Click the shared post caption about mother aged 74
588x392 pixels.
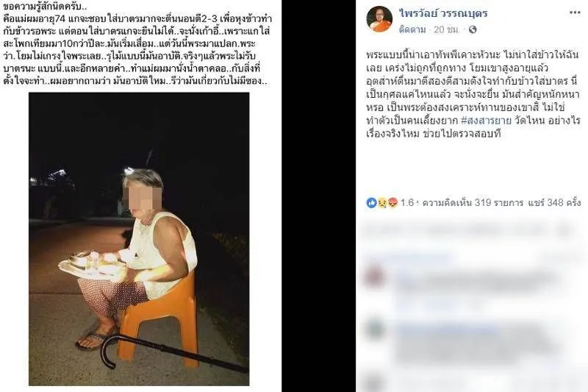[137, 43]
